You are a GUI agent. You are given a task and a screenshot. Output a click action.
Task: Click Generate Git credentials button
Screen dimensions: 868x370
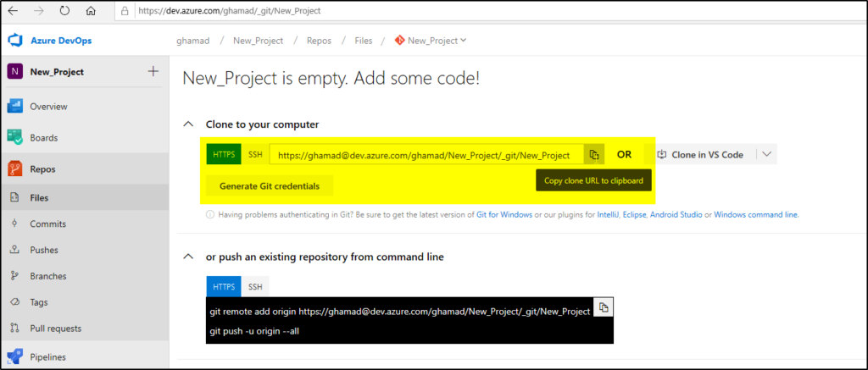point(270,185)
